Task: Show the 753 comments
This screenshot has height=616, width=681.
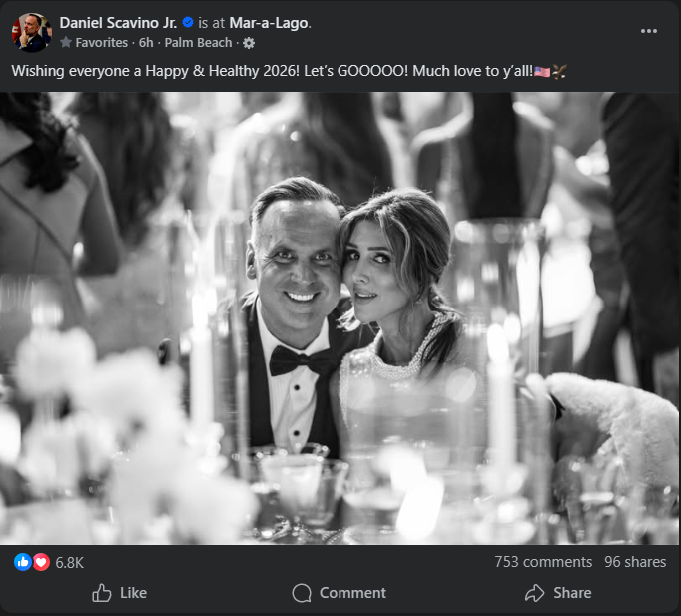Action: tap(543, 562)
